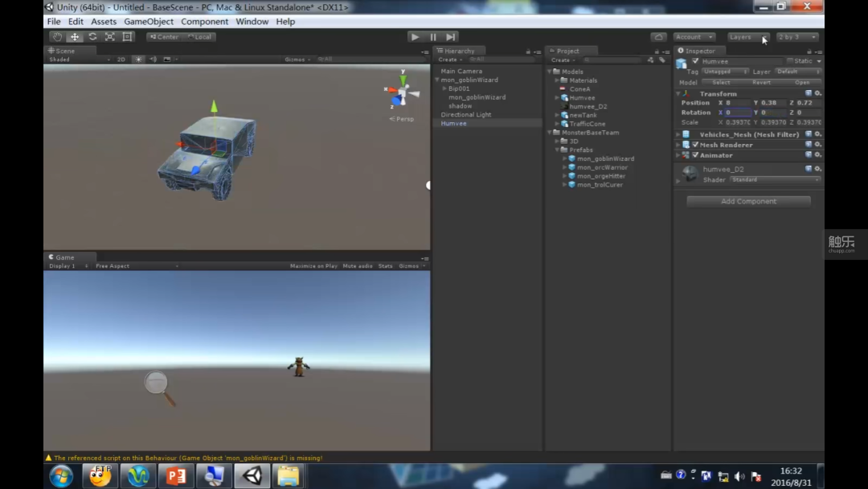868x489 pixels.
Task: Click the Play button
Action: tap(415, 36)
